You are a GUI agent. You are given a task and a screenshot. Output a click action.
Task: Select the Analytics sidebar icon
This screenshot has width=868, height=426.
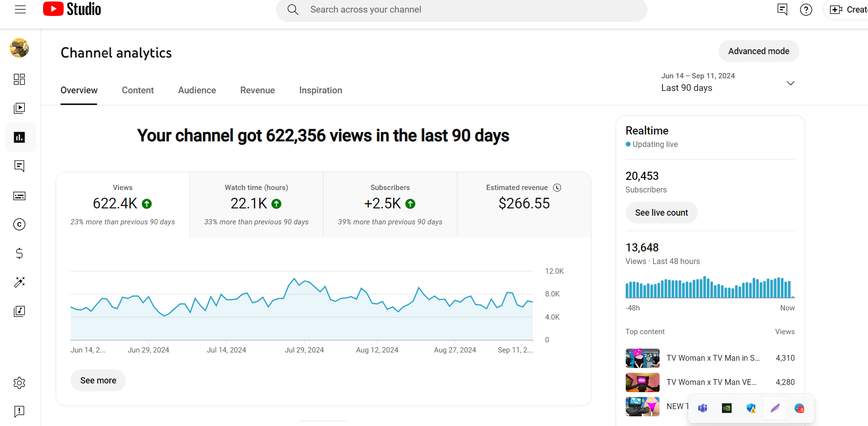point(19,137)
